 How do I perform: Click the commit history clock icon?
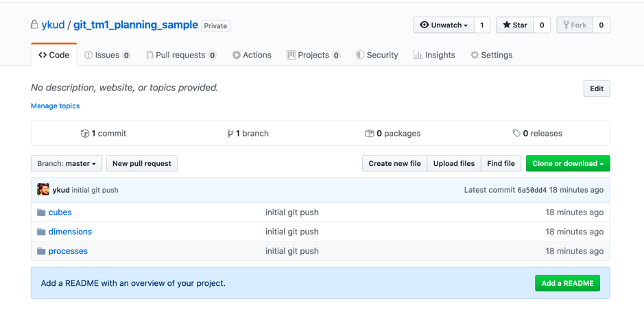click(x=85, y=134)
